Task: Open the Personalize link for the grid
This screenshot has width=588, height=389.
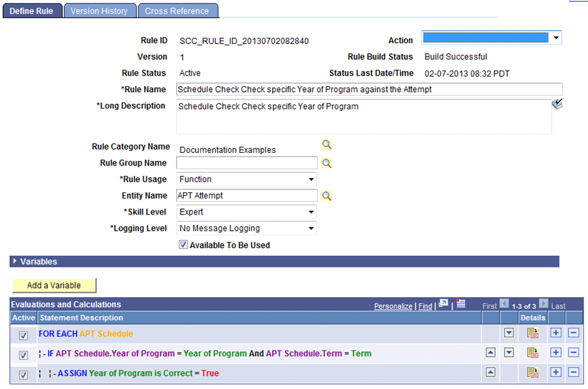Action: coord(393,306)
